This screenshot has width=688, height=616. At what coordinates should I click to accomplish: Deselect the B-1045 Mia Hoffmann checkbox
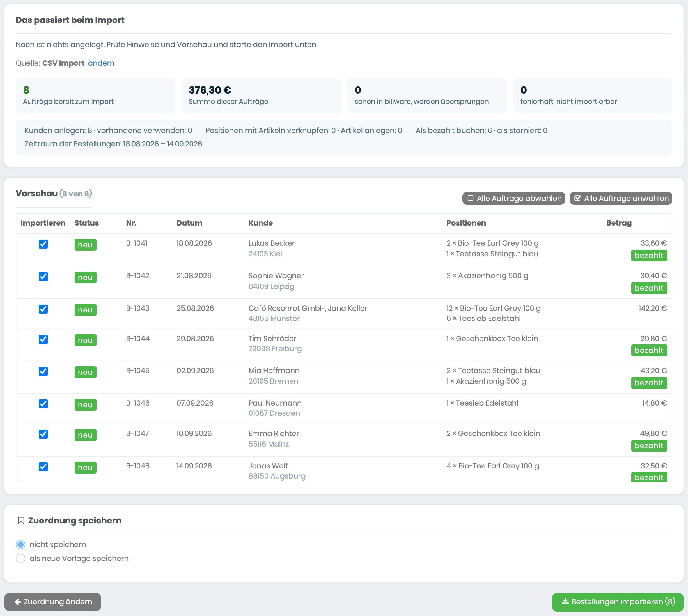tap(43, 371)
